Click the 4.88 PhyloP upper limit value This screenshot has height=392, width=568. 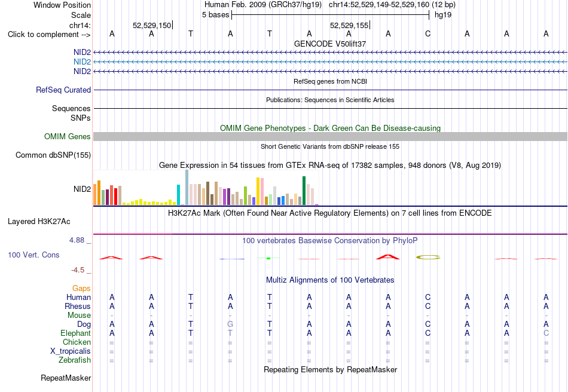tap(77, 240)
